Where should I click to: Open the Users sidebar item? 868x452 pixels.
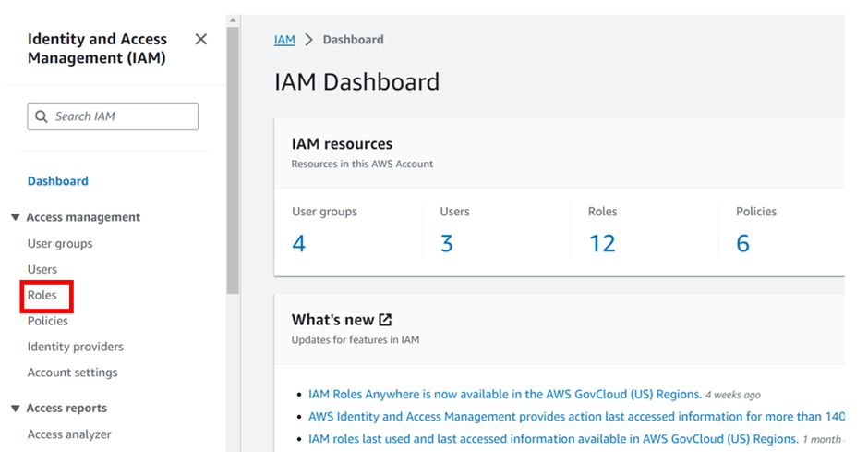(x=42, y=269)
